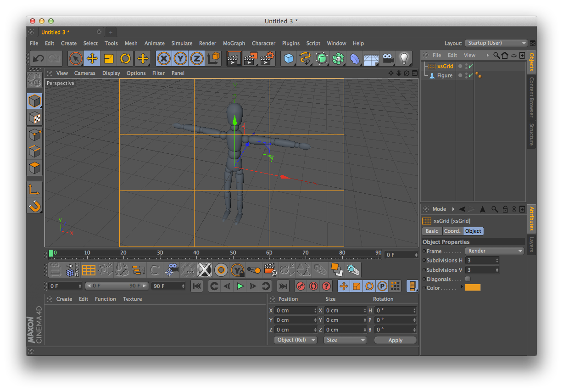Open the Object (Rel) coordinates dropdown

click(295, 340)
